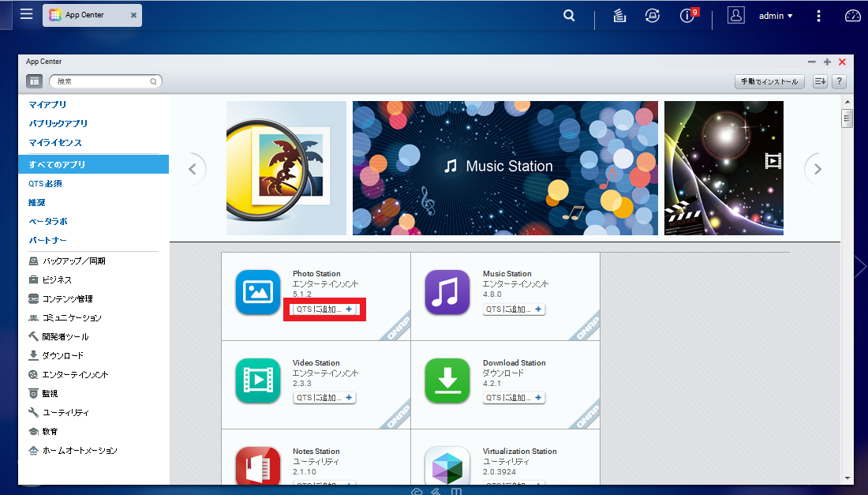The height and width of the screenshot is (495, 868).
Task: Click the Photo Station banner image
Action: (x=286, y=168)
